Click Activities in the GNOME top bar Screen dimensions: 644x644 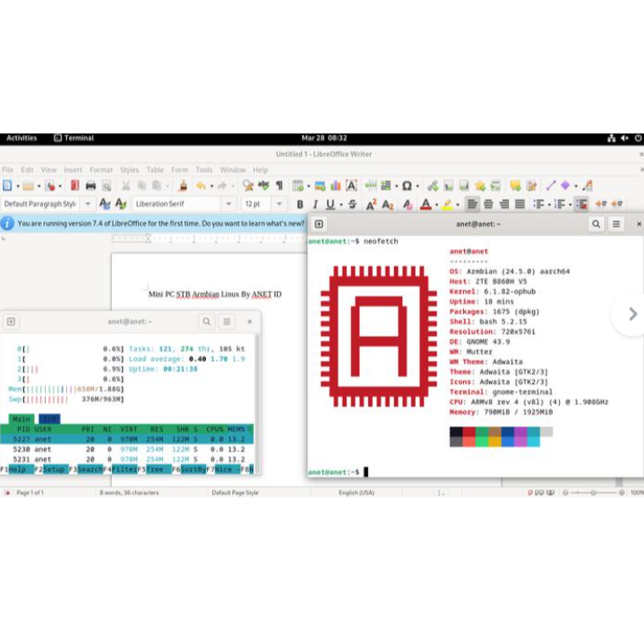pyautogui.click(x=21, y=138)
